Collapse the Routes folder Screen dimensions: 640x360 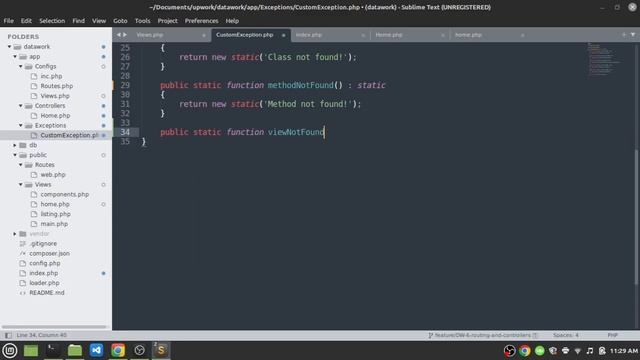[21, 165]
